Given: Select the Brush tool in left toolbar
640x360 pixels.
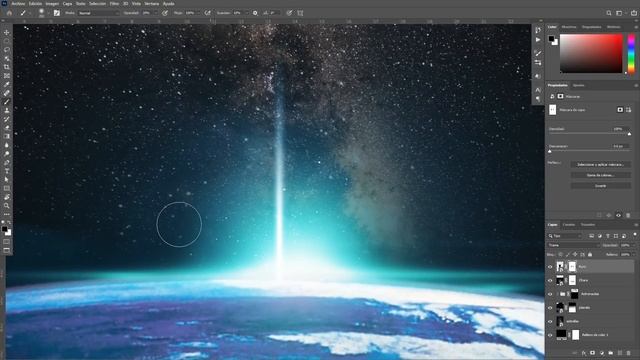Looking at the screenshot, I should pyautogui.click(x=7, y=102).
